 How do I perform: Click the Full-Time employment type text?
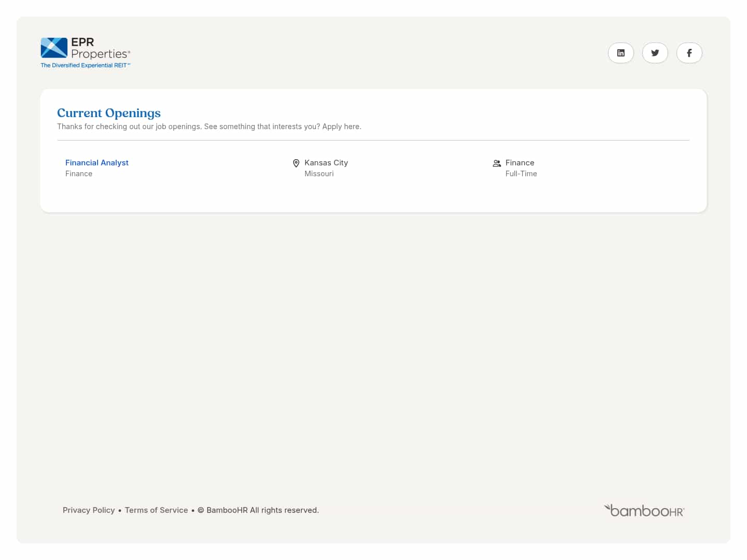521,174
